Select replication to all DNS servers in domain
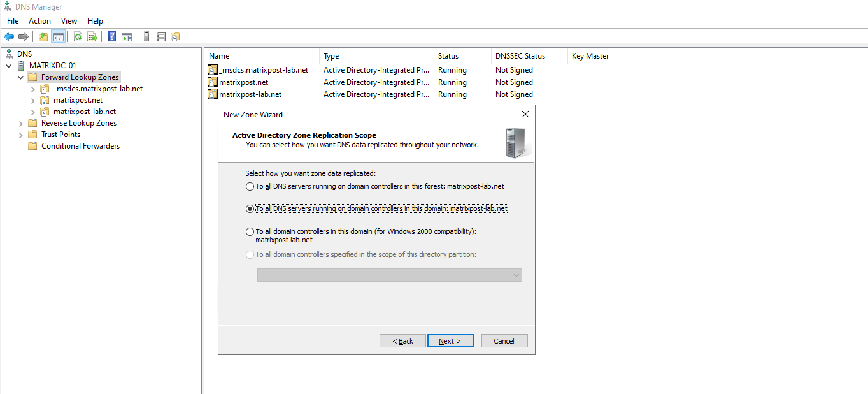Screen dimensions: 868x394 [250, 209]
